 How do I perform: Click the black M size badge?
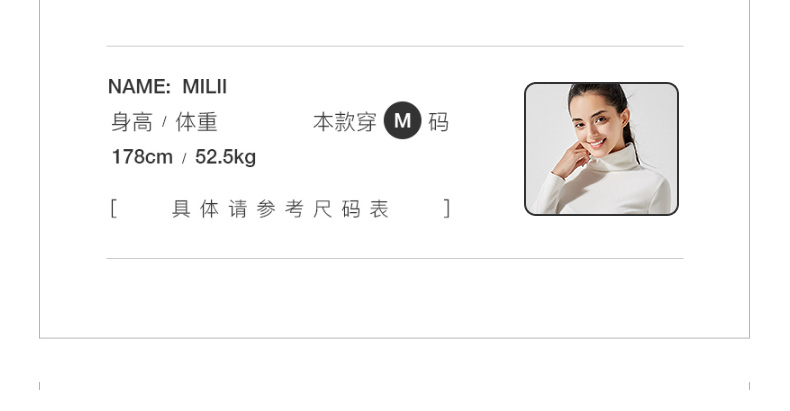402,120
